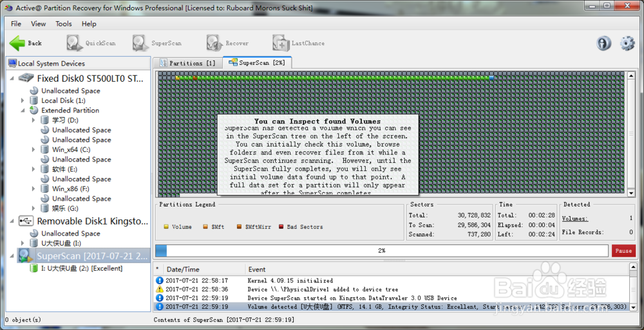Select Fixed Disk0 ST500LT0 drive icon
644x330 pixels.
(26, 78)
